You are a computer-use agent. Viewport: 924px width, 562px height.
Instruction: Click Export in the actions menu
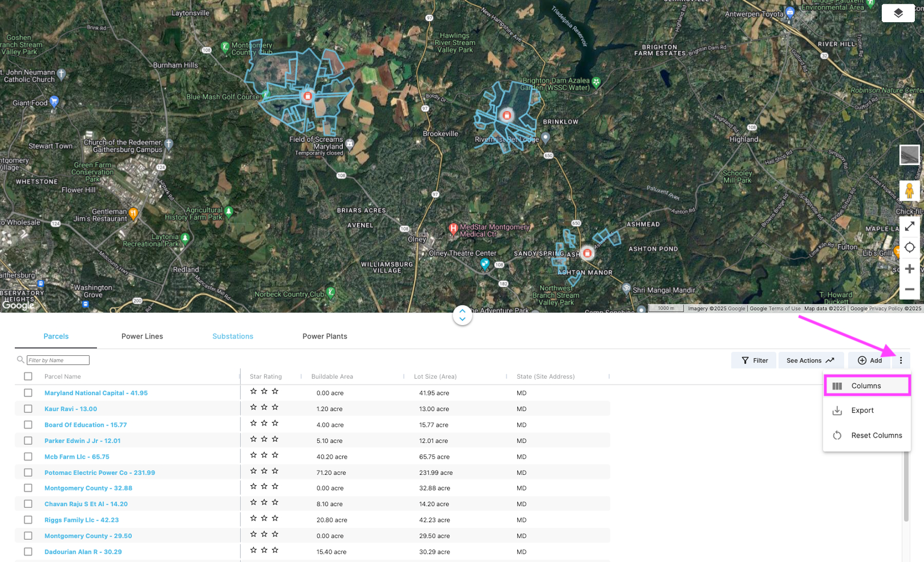[x=863, y=410]
